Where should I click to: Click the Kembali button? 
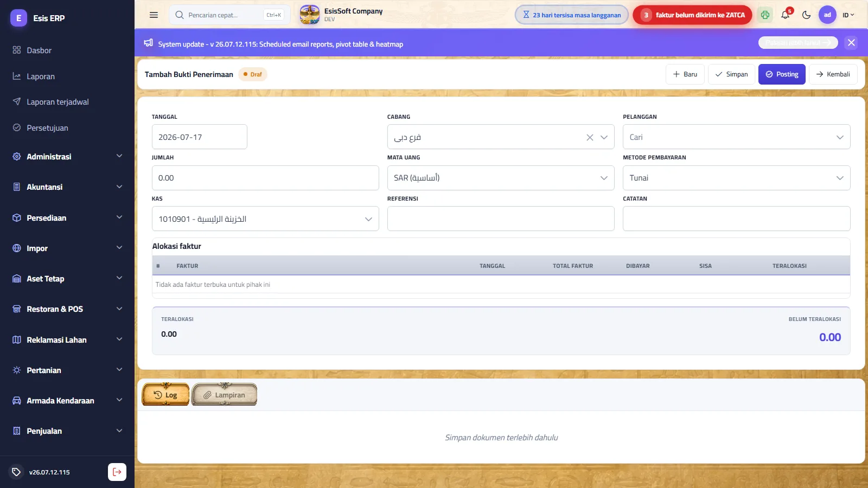833,74
